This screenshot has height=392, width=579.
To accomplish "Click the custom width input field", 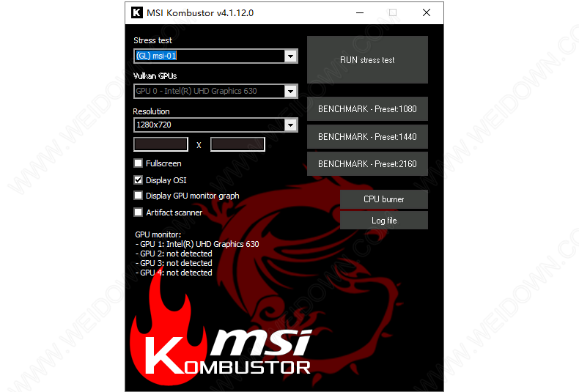I will pyautogui.click(x=161, y=144).
